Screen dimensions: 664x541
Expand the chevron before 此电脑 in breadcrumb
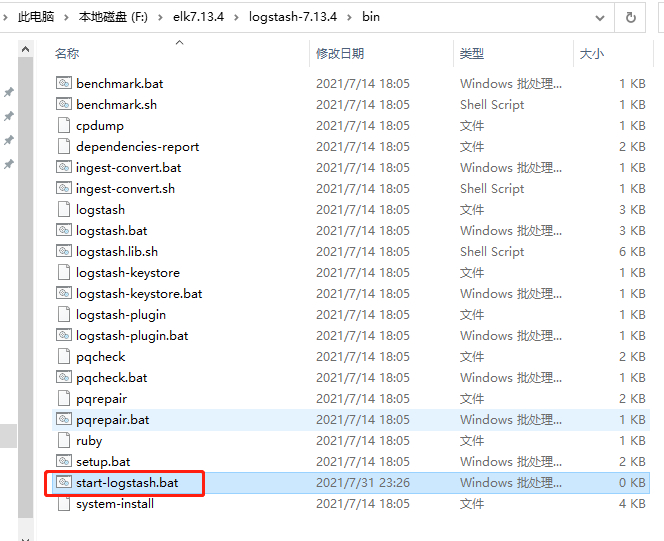pyautogui.click(x=5, y=17)
